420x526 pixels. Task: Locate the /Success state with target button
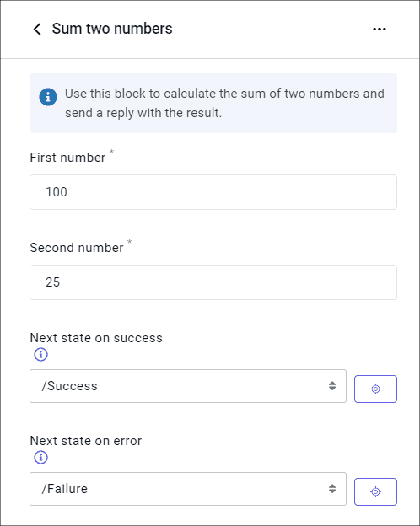pos(375,389)
